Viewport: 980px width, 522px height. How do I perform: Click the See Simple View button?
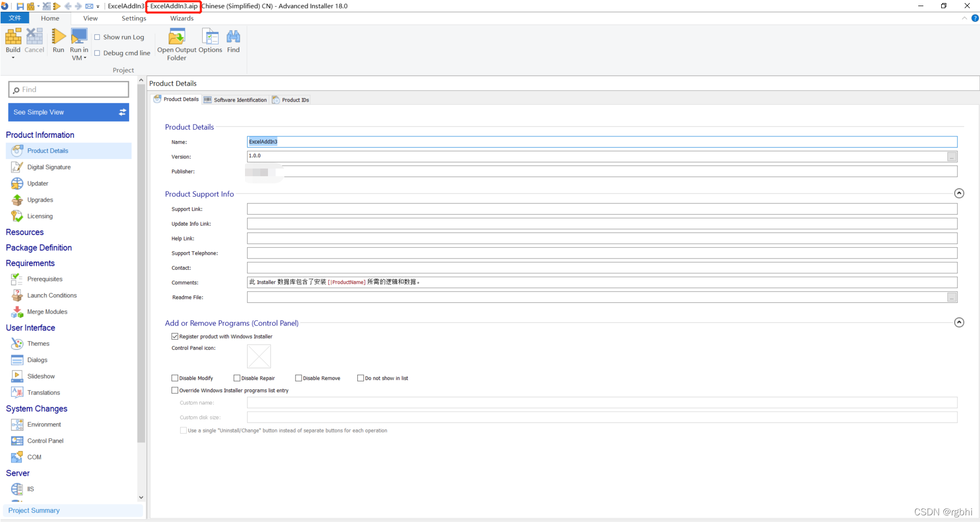(x=68, y=112)
